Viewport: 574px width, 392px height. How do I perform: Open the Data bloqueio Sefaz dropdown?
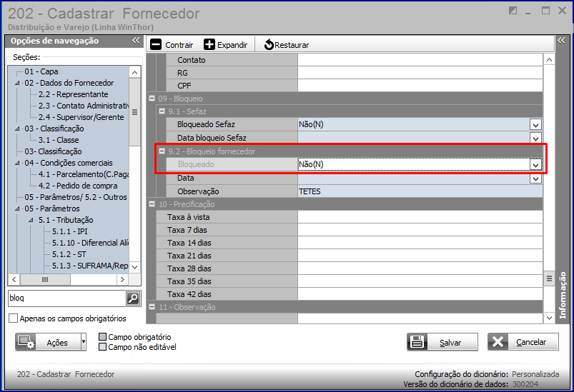point(535,139)
